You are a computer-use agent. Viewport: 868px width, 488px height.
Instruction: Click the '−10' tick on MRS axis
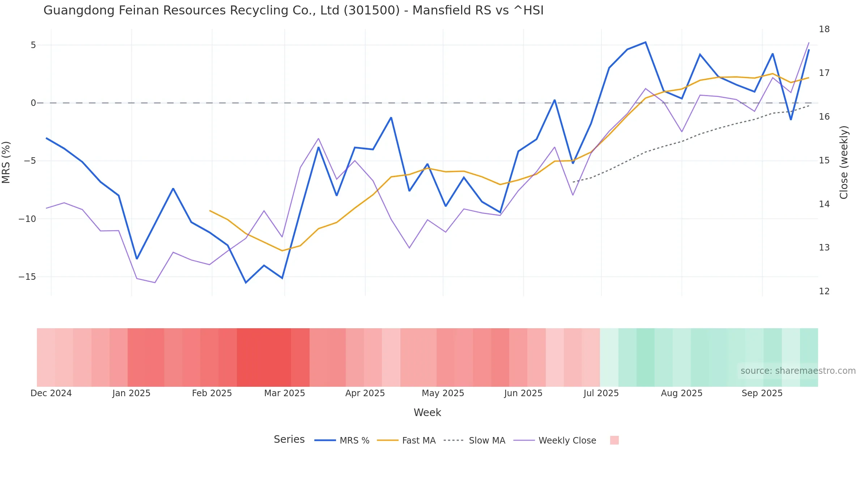[27, 219]
